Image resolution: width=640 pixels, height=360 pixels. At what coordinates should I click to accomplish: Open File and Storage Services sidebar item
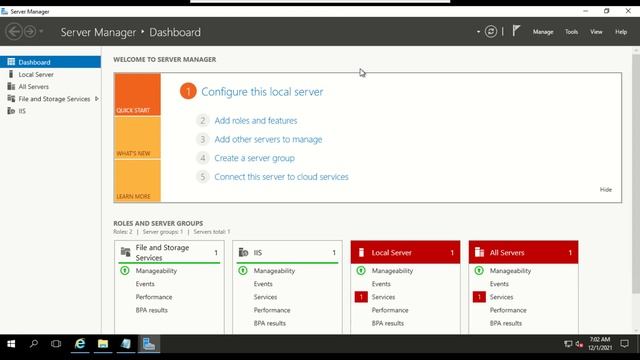coord(50,99)
